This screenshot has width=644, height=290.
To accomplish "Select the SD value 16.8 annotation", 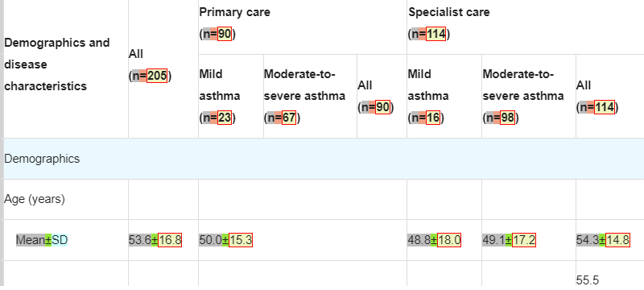I will (170, 240).
